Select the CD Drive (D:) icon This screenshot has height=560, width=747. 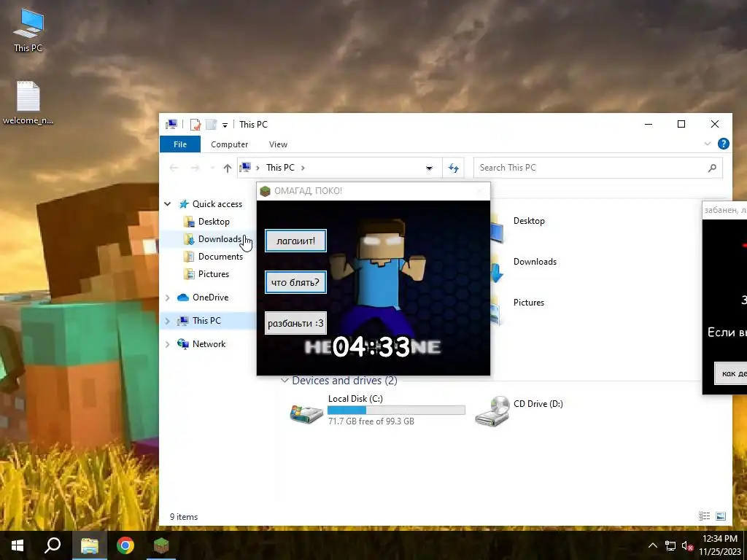click(492, 411)
